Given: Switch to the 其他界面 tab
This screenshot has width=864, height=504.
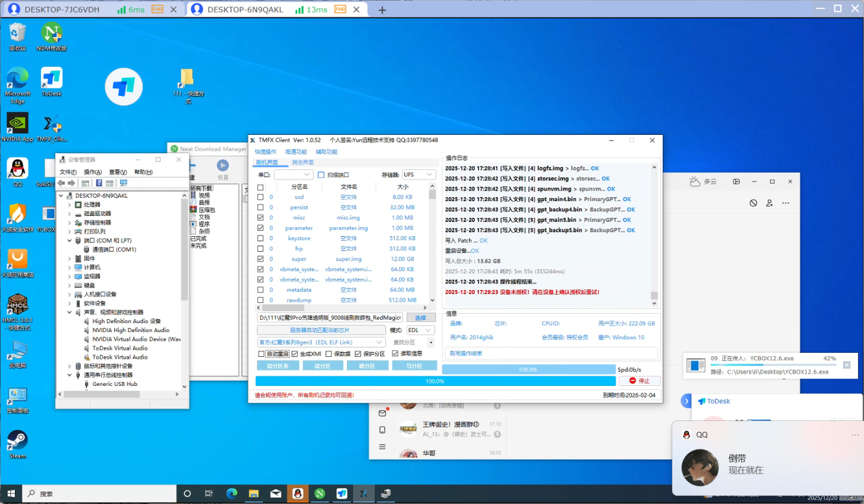Looking at the screenshot, I should pos(302,163).
